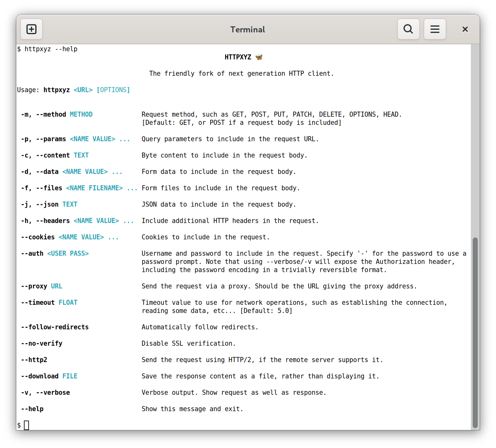Click the typed 'httpxyz --help' command
The image size is (496, 448).
[x=51, y=49]
